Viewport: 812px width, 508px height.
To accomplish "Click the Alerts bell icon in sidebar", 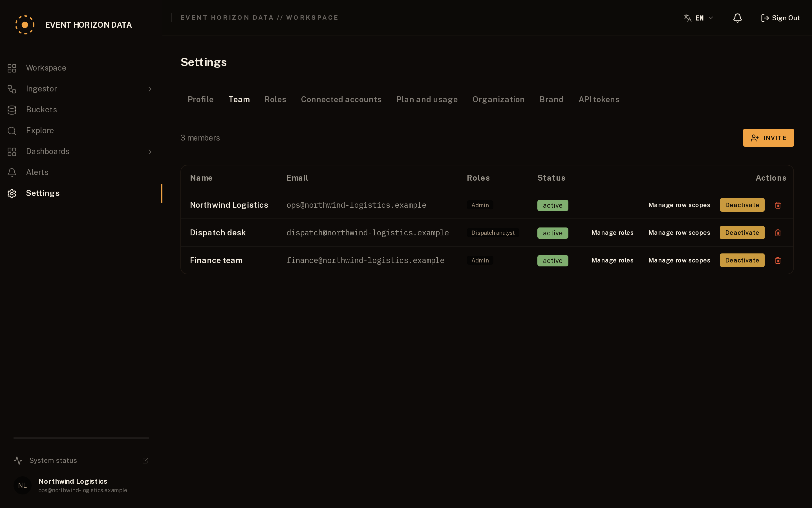I will 12,172.
